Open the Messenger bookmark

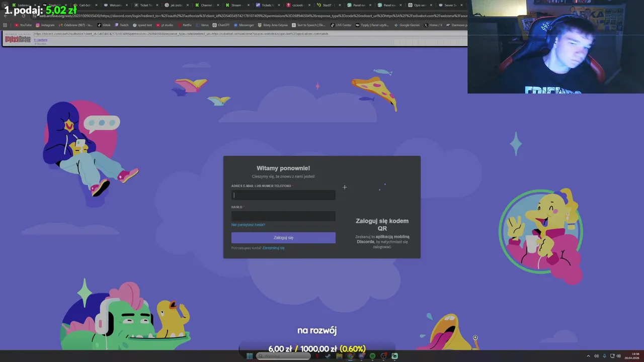244,25
